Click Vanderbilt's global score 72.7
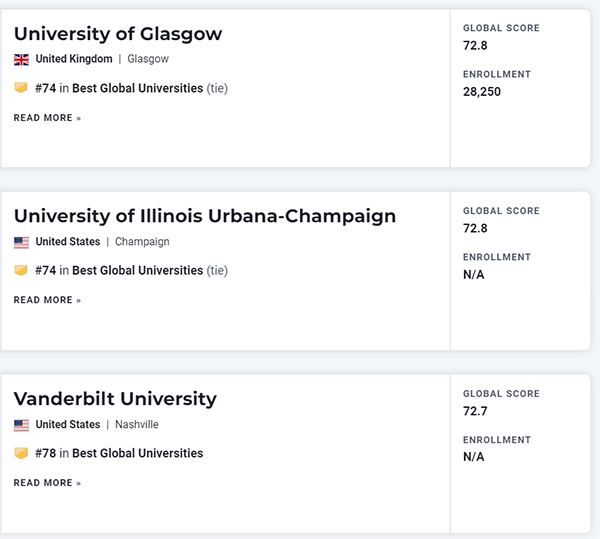Image resolution: width=600 pixels, height=539 pixels. pyautogui.click(x=475, y=411)
